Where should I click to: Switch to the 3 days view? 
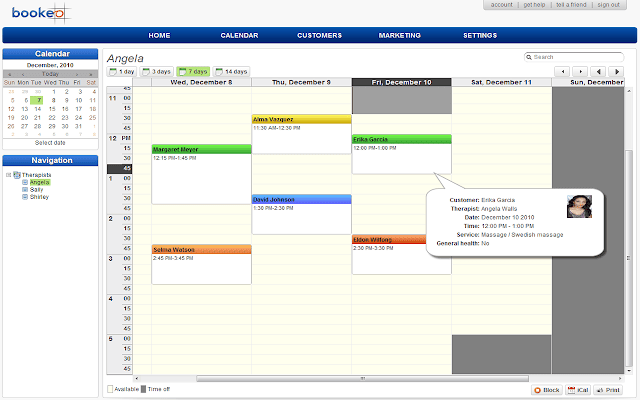(x=156, y=72)
